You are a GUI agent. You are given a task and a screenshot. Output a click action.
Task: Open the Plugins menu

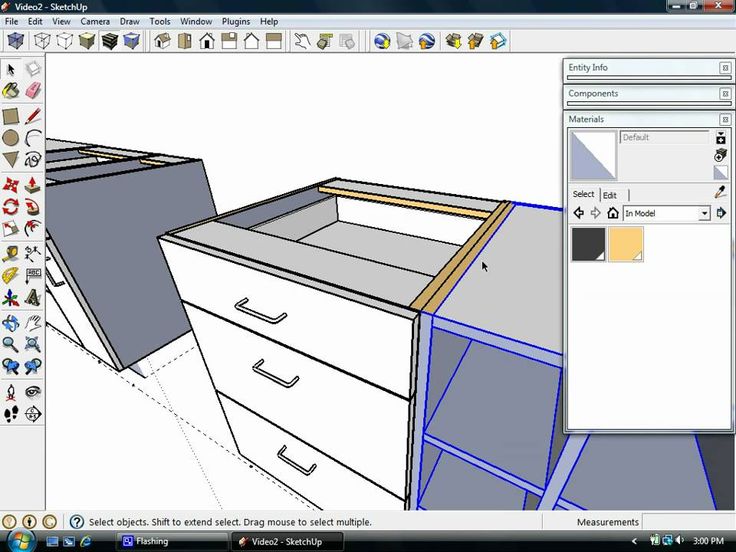236,22
